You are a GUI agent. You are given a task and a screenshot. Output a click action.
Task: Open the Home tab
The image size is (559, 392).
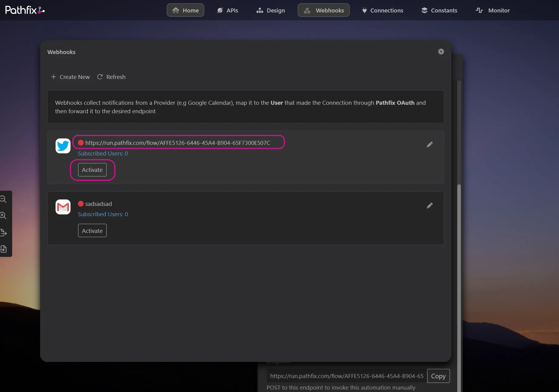tap(185, 10)
